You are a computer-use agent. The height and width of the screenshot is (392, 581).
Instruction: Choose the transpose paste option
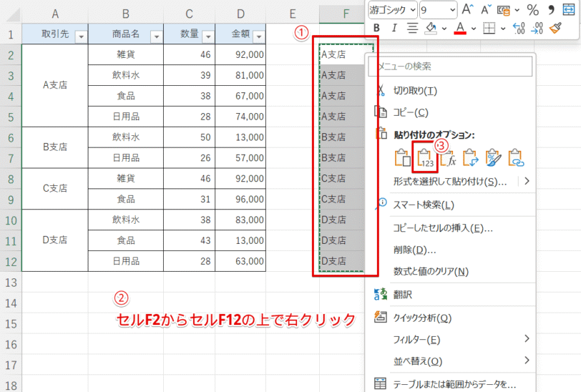pyautogui.click(x=471, y=158)
